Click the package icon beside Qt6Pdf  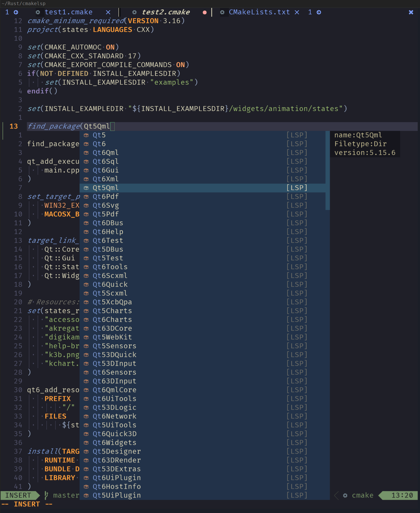tap(86, 196)
